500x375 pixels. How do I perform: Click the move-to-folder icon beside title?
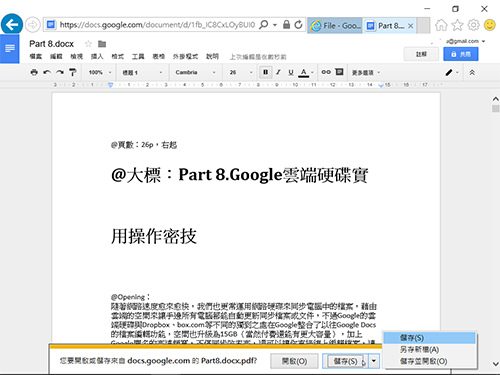(102, 44)
